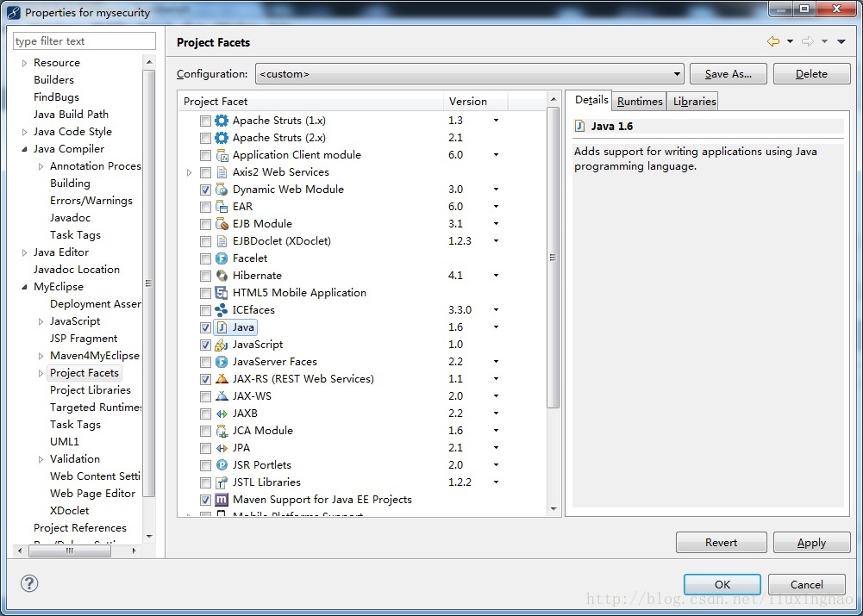Image resolution: width=863 pixels, height=616 pixels.
Task: Expand the Validation tree node
Action: point(41,459)
